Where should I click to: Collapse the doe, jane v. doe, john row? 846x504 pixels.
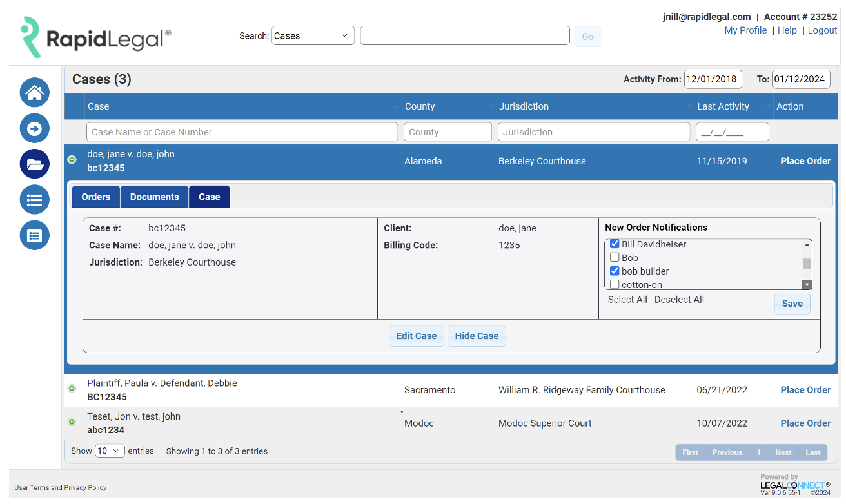click(72, 159)
